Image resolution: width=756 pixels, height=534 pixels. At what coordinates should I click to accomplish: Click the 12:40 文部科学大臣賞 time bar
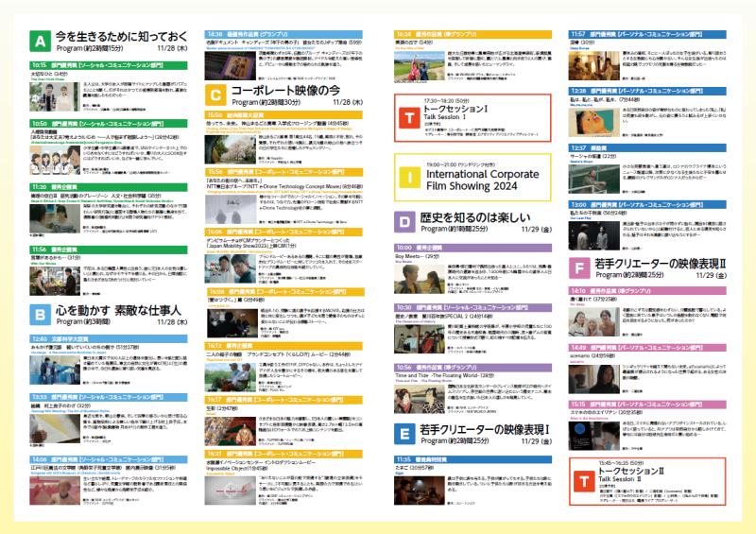(x=109, y=338)
